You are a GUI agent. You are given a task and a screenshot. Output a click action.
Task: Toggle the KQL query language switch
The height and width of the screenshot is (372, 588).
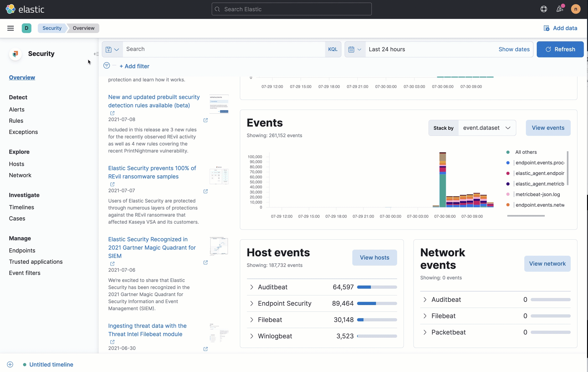click(x=333, y=49)
